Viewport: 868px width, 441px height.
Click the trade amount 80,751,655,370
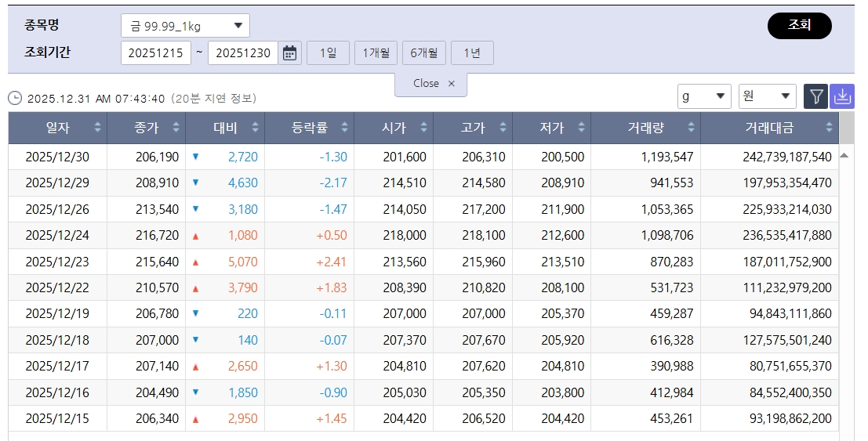point(790,366)
